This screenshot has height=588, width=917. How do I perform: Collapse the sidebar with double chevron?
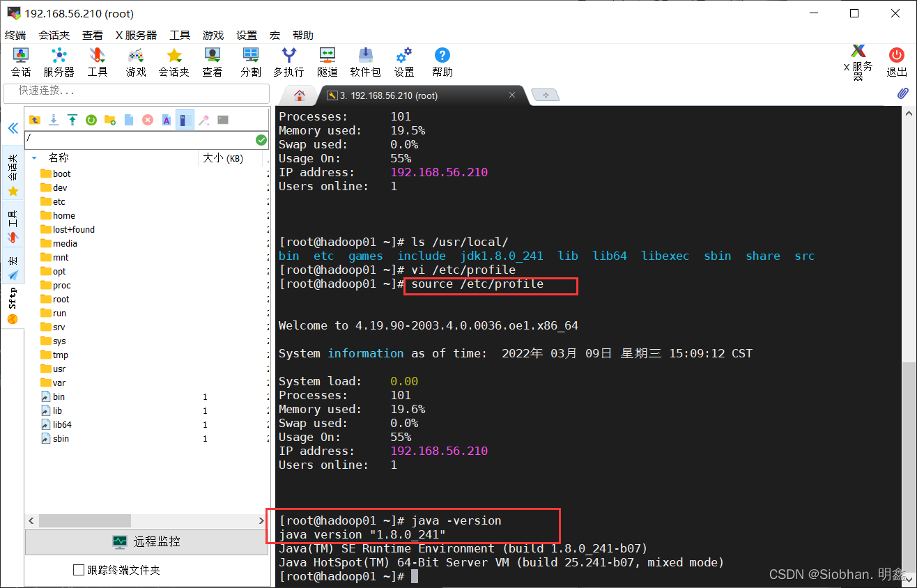[x=13, y=128]
